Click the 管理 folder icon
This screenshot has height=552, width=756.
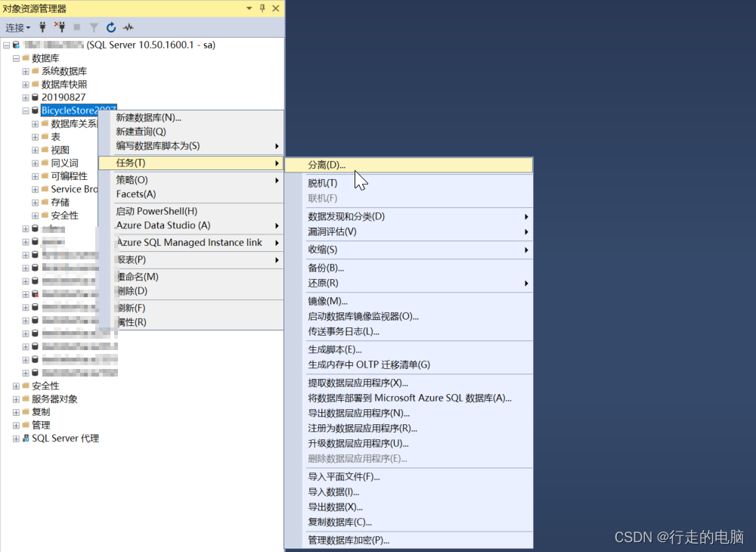pyautogui.click(x=26, y=425)
